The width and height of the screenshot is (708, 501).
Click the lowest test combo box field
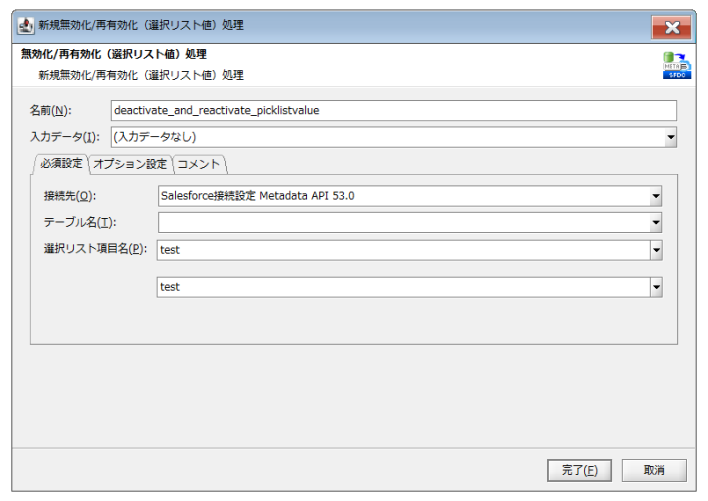pos(402,287)
